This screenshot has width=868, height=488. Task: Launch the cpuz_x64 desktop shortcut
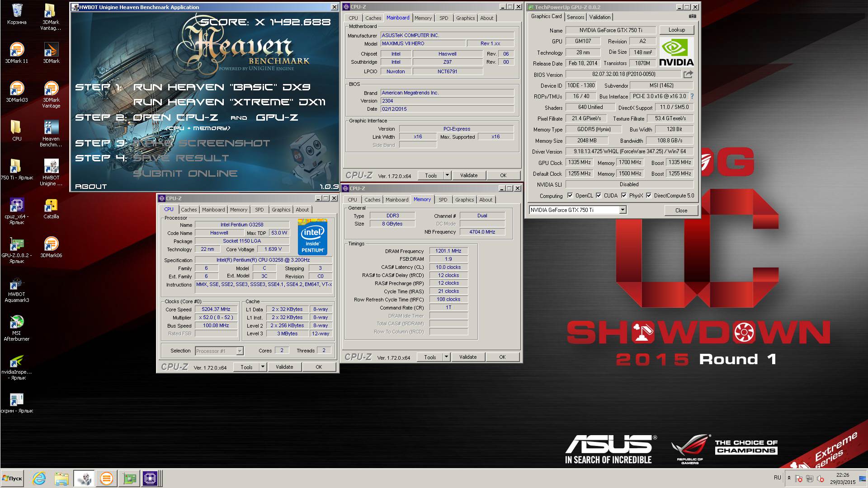click(17, 211)
